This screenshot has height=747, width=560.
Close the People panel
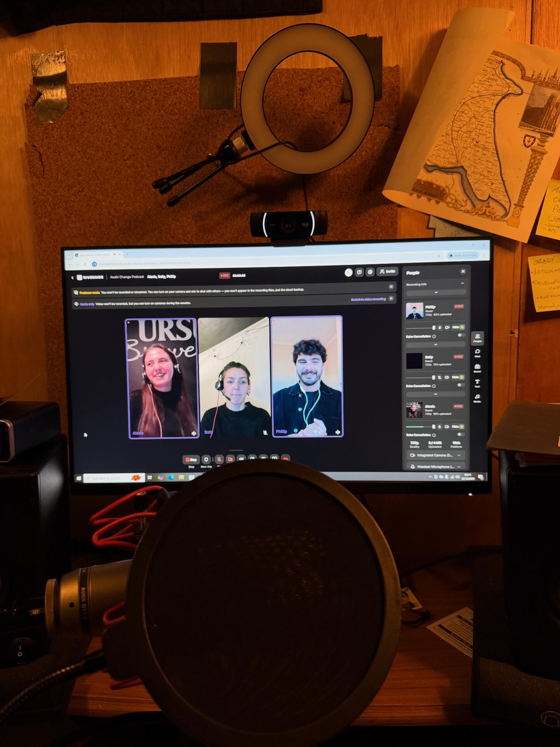(x=463, y=271)
